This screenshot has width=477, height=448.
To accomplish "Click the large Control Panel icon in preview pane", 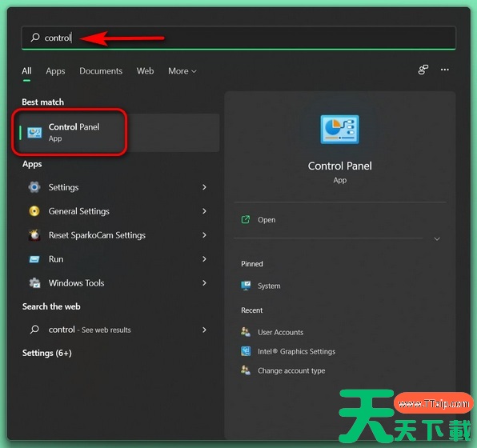I will 339,130.
